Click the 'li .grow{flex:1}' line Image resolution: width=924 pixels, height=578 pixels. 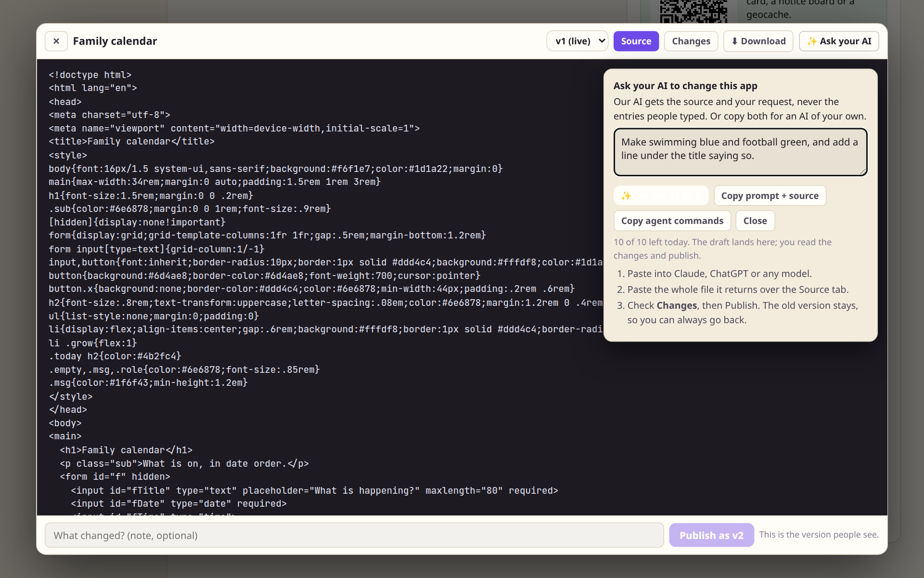click(93, 343)
